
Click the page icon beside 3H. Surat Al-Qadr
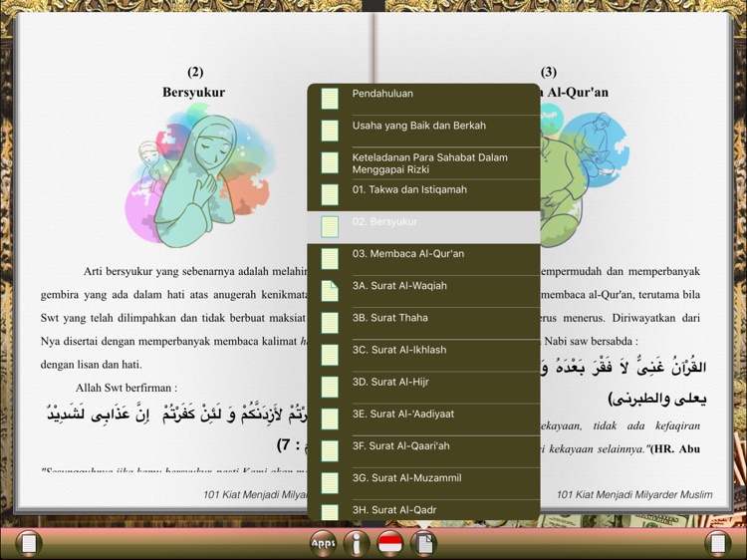coord(330,512)
